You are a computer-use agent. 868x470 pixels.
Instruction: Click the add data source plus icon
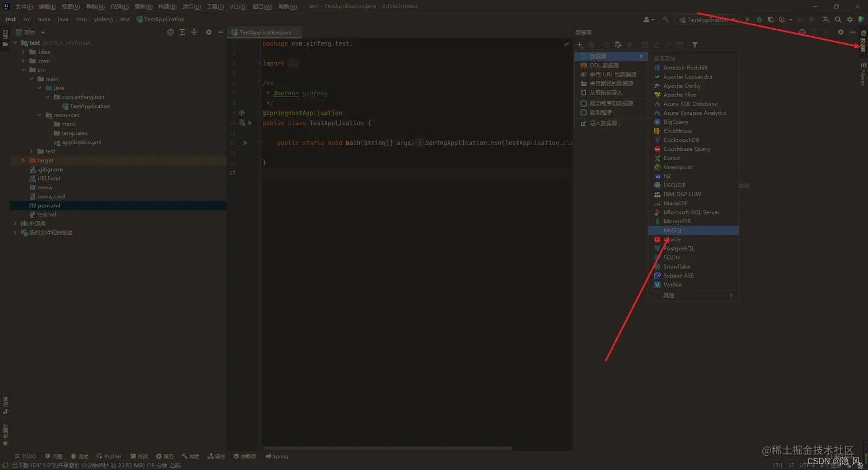click(x=580, y=45)
